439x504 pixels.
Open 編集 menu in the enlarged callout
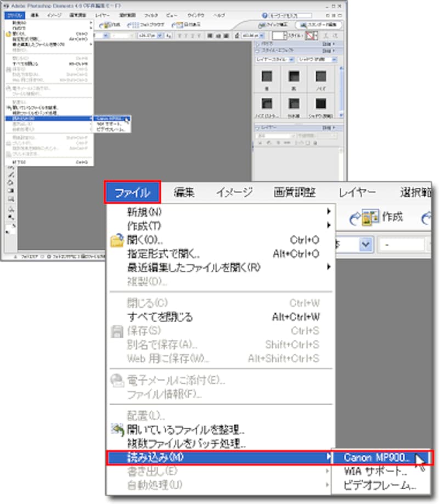click(x=184, y=192)
